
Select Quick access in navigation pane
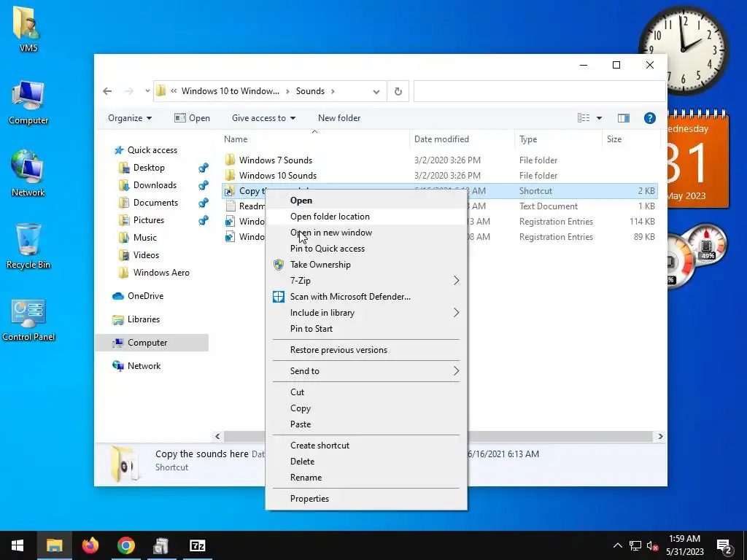152,150
